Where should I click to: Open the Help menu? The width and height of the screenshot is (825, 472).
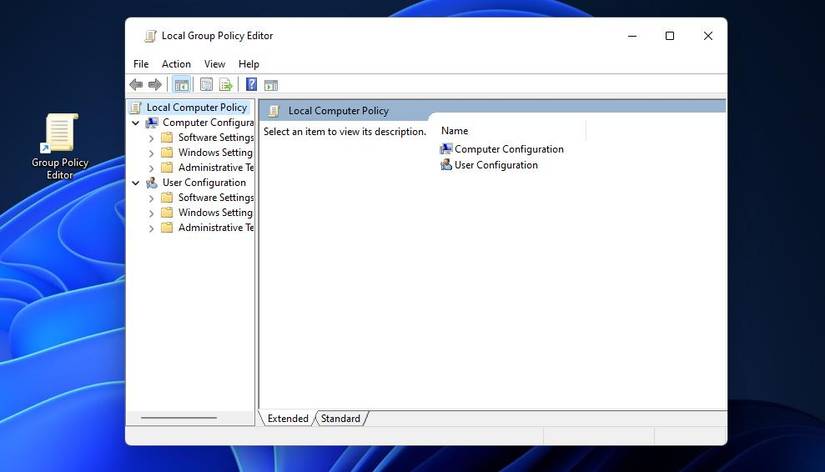249,64
